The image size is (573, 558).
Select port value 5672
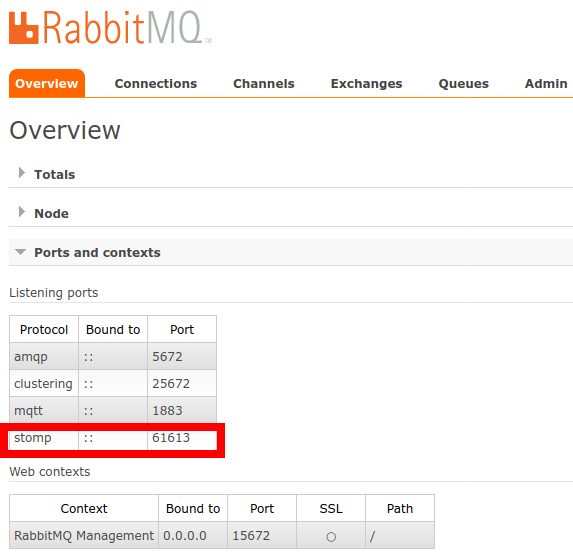pos(182,357)
